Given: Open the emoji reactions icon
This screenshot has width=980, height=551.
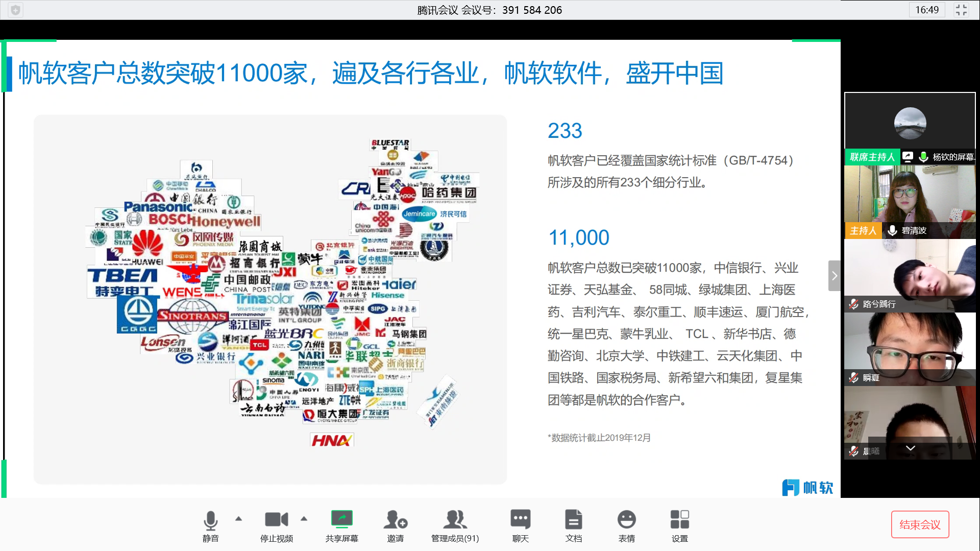Looking at the screenshot, I should click(626, 520).
